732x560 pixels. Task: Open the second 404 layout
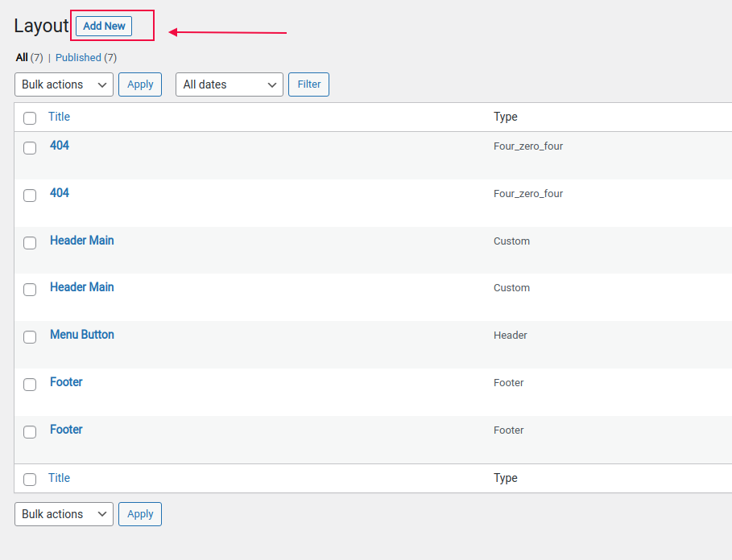(x=60, y=192)
